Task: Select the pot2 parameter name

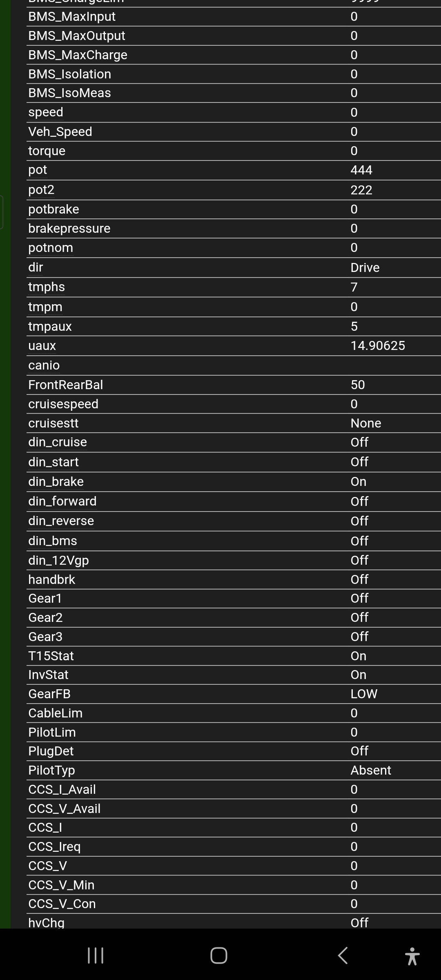Action: (x=41, y=190)
